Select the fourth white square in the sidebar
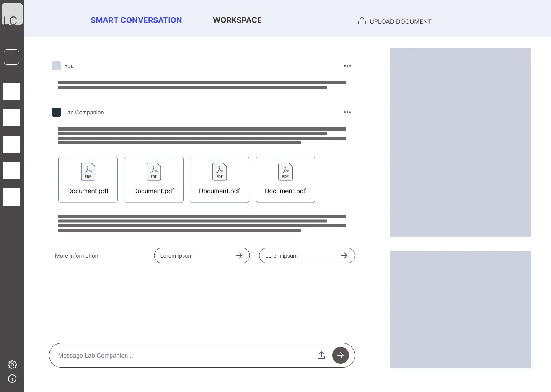 click(x=11, y=171)
